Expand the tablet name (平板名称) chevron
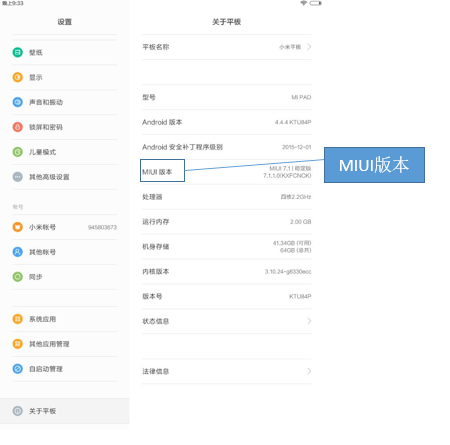This screenshot has height=445, width=450. [x=309, y=47]
